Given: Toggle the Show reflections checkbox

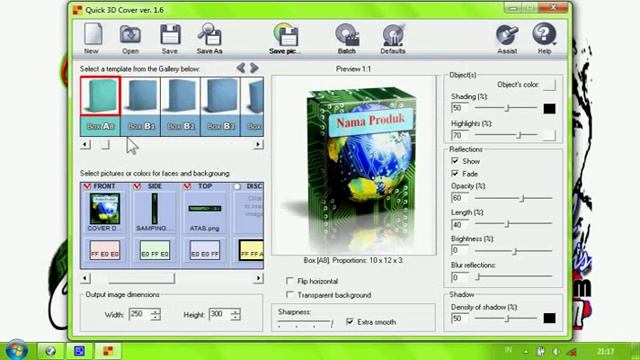Looking at the screenshot, I should pyautogui.click(x=455, y=161).
